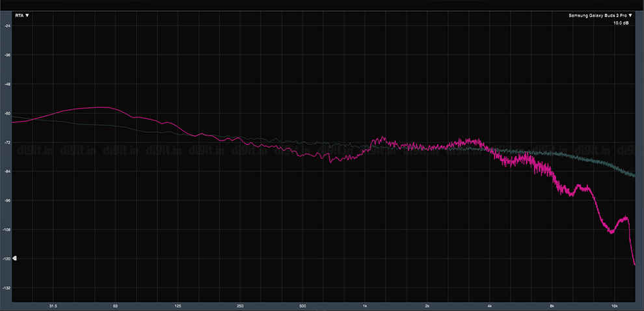
Task: Click the 63 Hz frequency axis label
Action: 115,306
